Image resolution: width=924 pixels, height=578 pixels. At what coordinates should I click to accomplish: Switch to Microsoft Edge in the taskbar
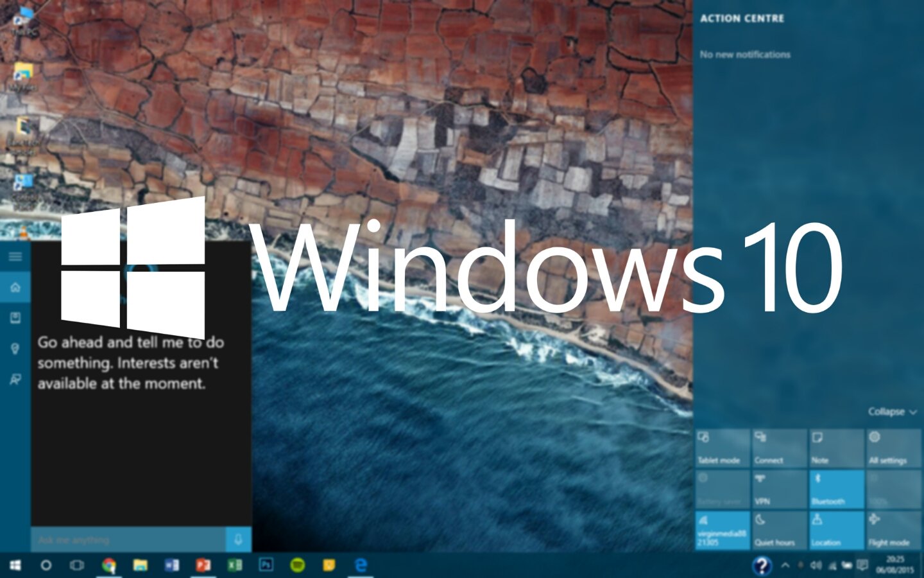coord(361,565)
